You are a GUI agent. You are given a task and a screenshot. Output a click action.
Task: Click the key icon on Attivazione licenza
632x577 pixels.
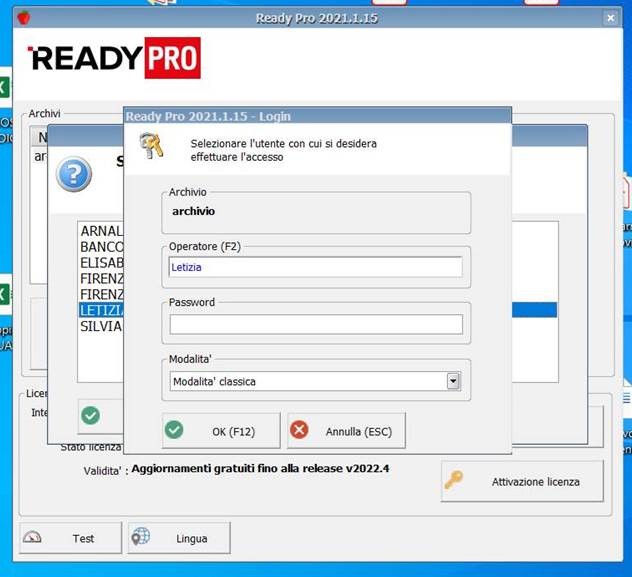(453, 479)
